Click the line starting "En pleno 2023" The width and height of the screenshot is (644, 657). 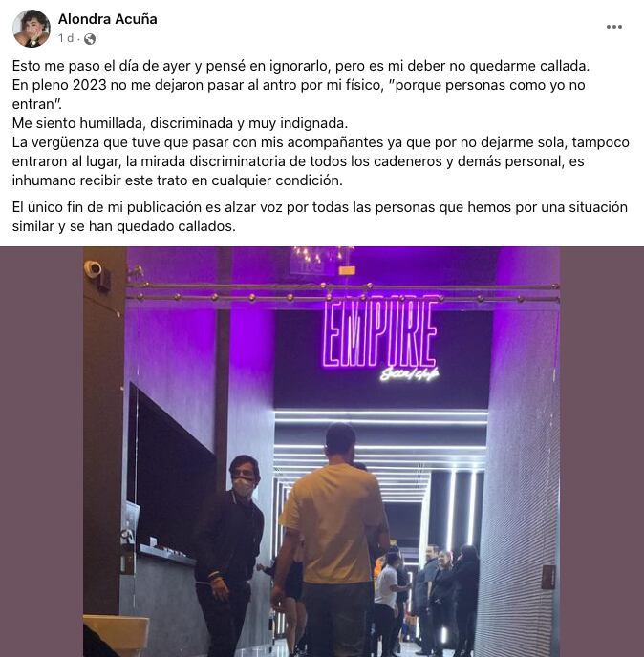[298, 95]
